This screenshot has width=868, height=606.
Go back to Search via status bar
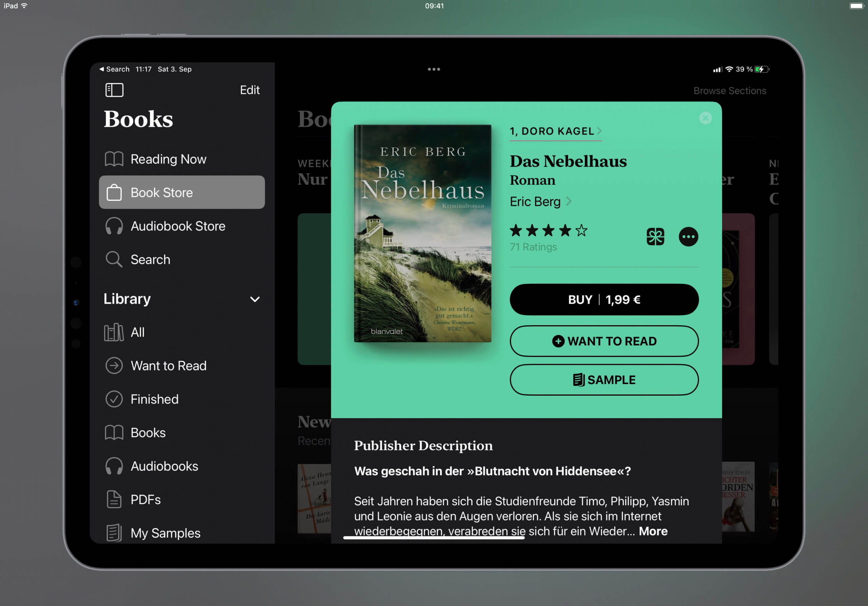tap(114, 69)
